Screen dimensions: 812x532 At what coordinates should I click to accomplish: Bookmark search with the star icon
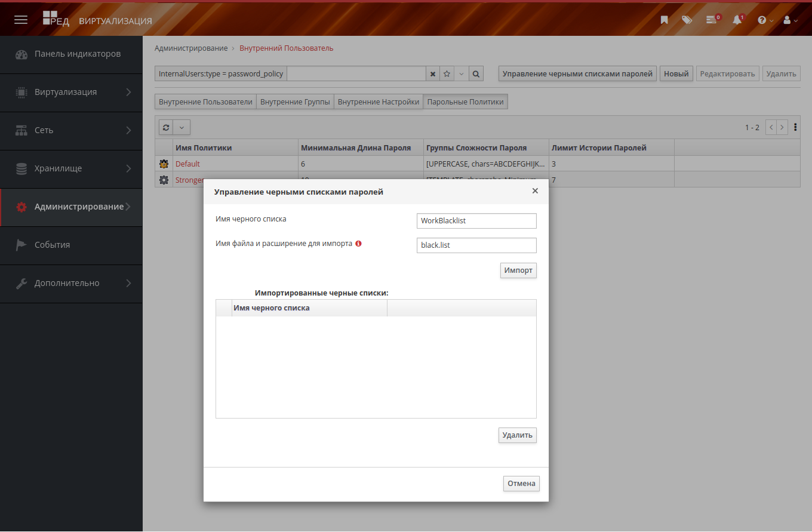447,74
